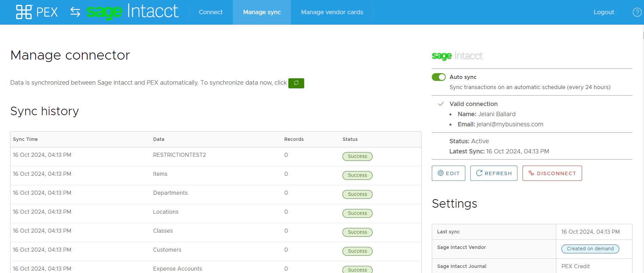Click the Sage Intacct Vendor label
644x273 pixels.
click(x=461, y=247)
